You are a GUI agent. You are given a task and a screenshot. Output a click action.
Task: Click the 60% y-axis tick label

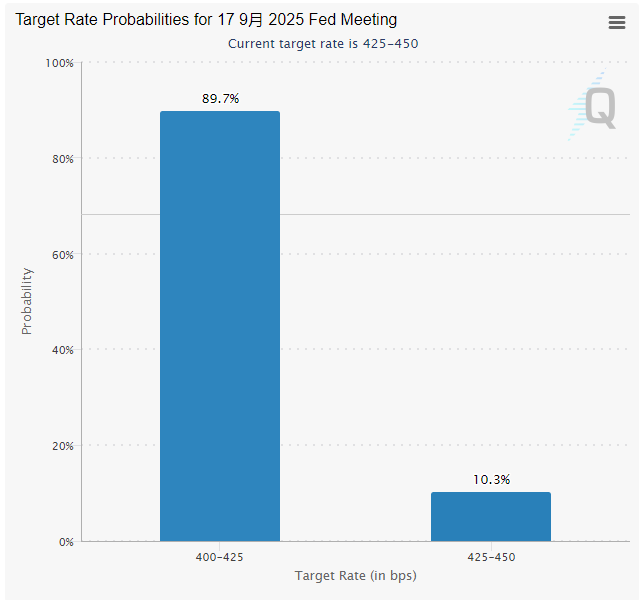[62, 254]
